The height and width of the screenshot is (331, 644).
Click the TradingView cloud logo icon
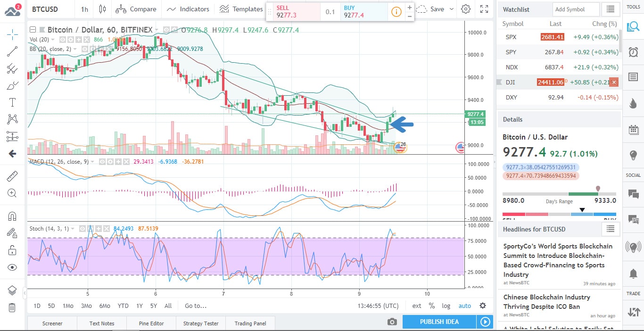(12, 10)
